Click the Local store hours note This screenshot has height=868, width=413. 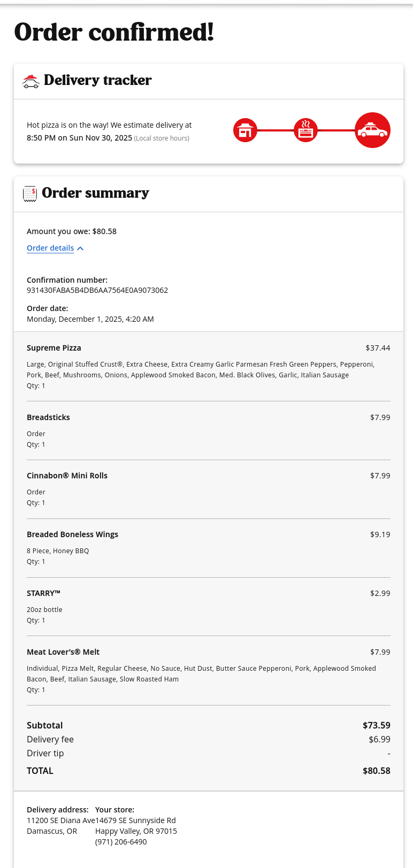click(162, 138)
